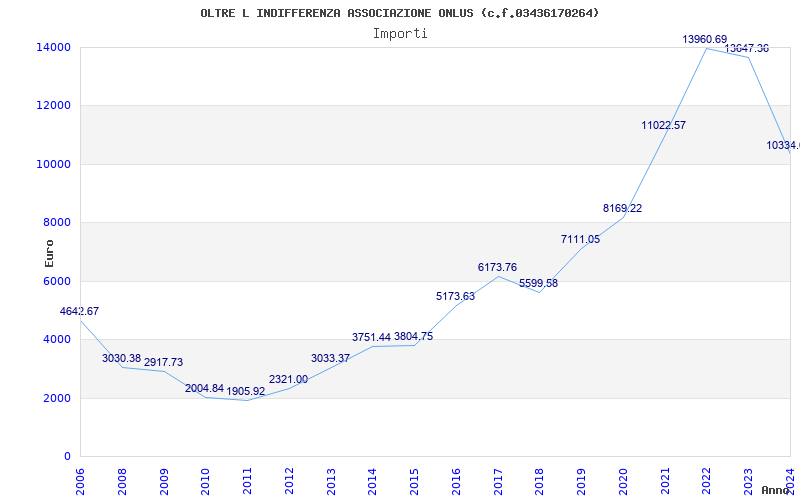Image resolution: width=800 pixels, height=500 pixels.
Task: Click the y-axis tick 6000
Action: 56,281
